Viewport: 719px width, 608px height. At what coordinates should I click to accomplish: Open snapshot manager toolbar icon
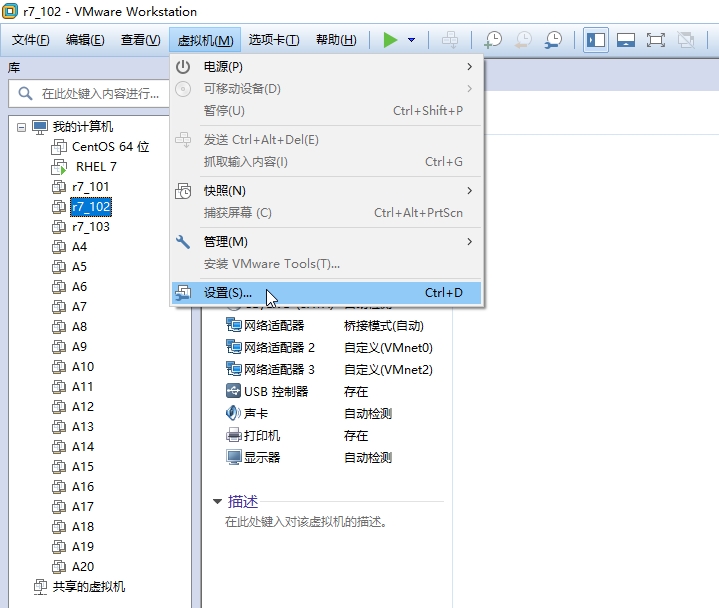tap(553, 40)
